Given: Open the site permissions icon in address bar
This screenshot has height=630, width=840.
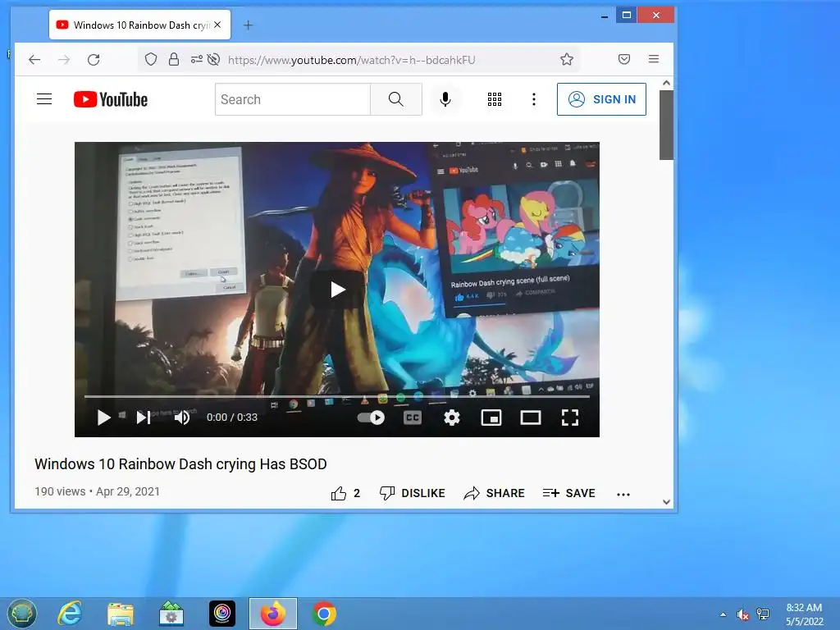Looking at the screenshot, I should pos(197,59).
